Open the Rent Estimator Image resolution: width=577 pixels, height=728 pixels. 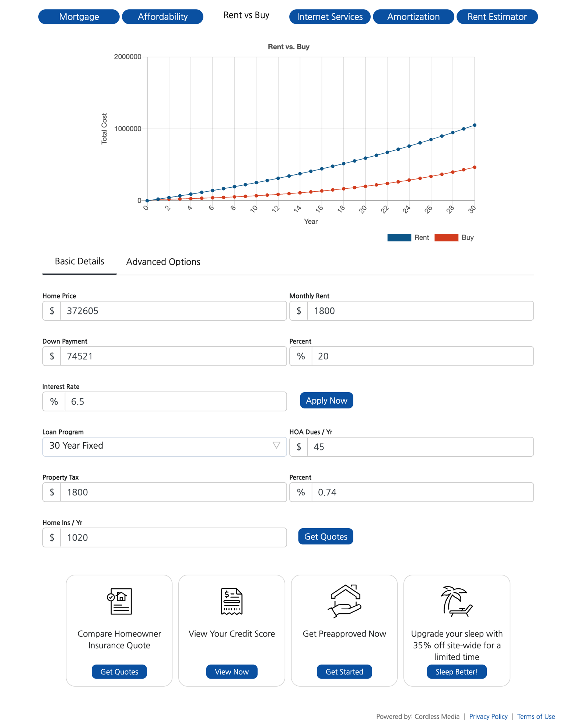(497, 16)
